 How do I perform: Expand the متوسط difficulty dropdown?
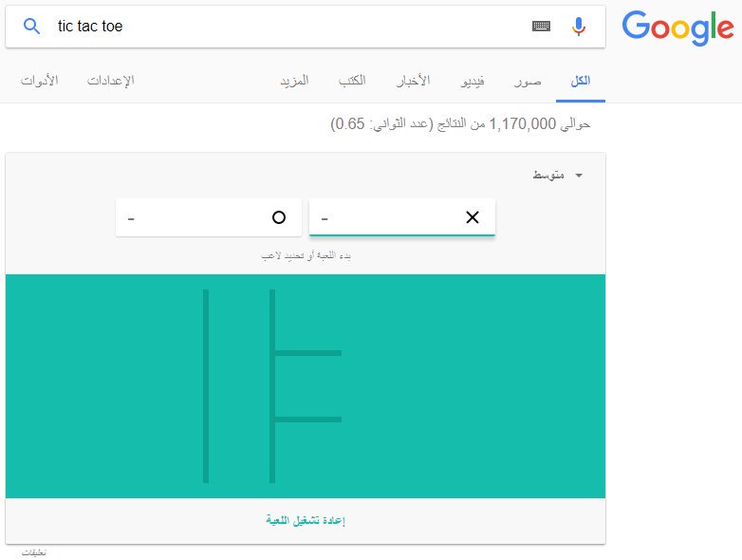coord(557,176)
